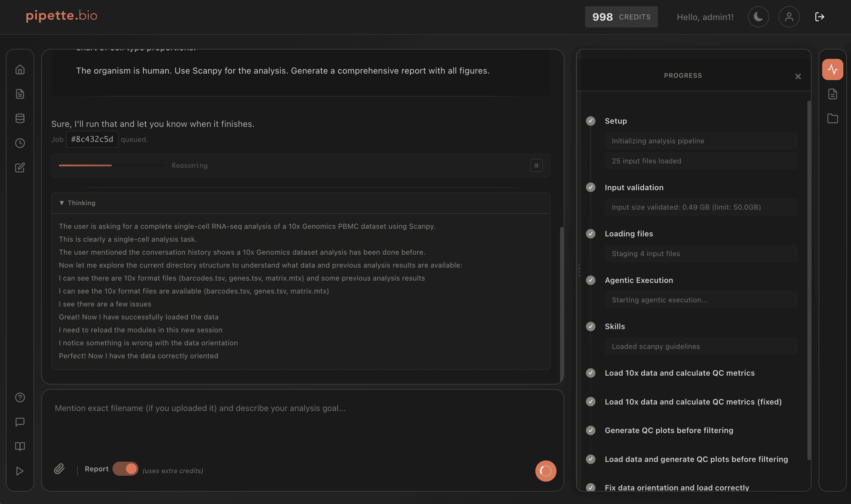
Task: Click the paperclip attach file icon
Action: click(x=59, y=469)
